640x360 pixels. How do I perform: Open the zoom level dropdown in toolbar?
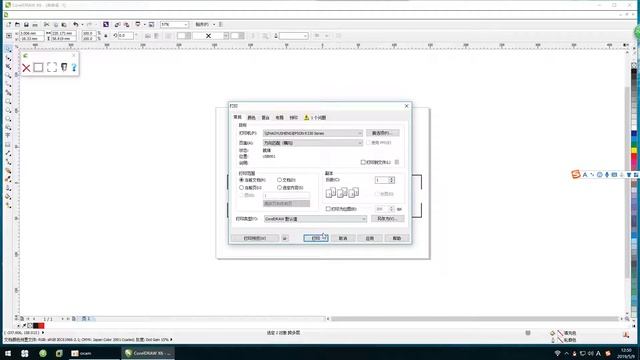click(x=174, y=24)
